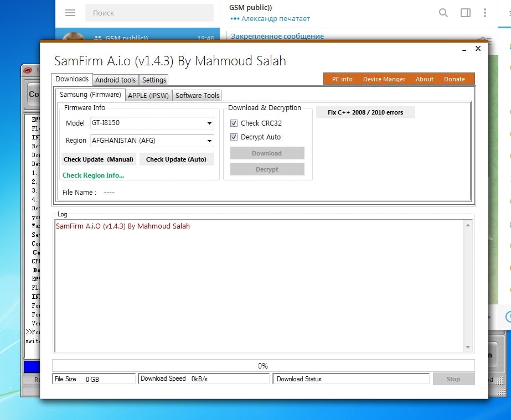This screenshot has width=511, height=420.
Task: Toggle Decrypt Auto checkbox
Action: (x=234, y=137)
